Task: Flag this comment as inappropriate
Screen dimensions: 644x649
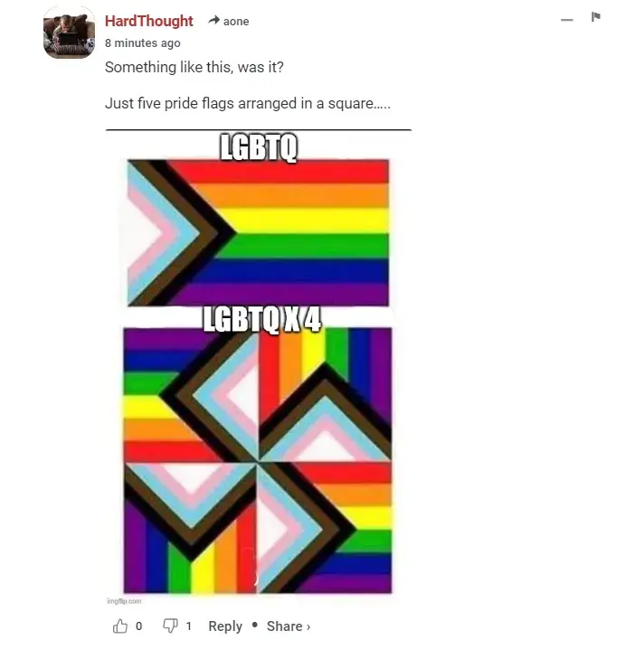Action: tap(596, 17)
